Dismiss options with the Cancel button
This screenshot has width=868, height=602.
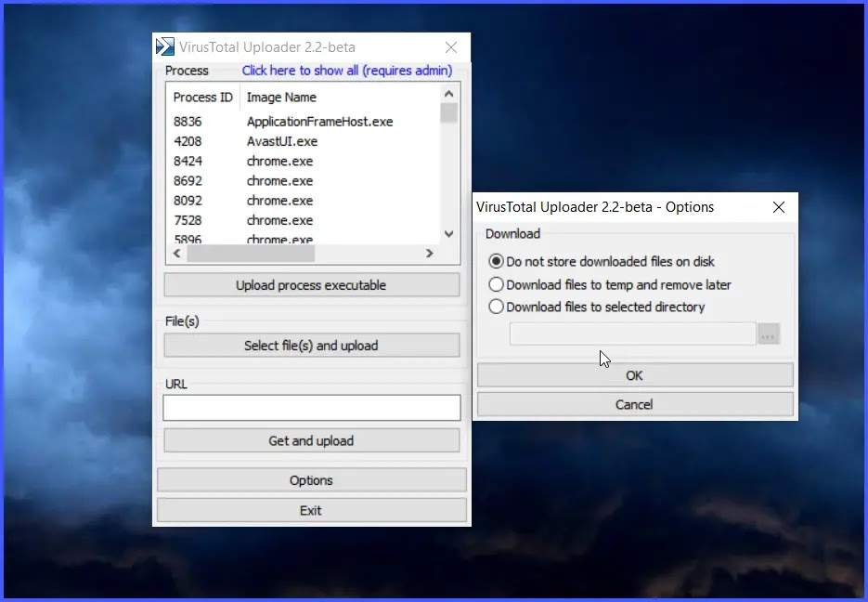coord(635,405)
